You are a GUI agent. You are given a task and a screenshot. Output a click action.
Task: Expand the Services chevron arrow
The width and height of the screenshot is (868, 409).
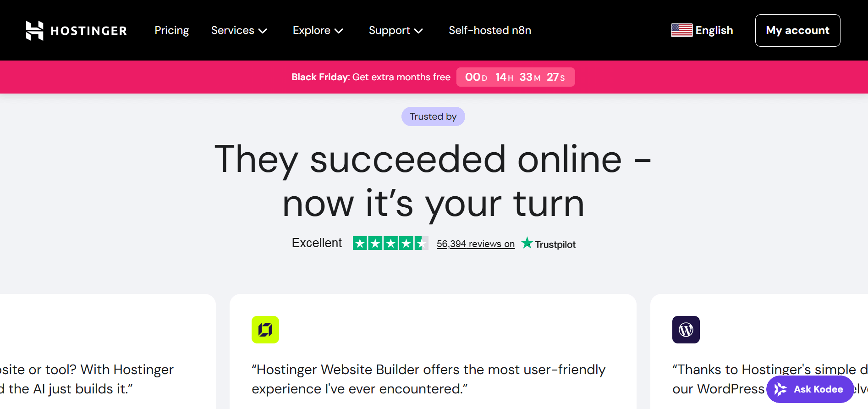point(263,31)
